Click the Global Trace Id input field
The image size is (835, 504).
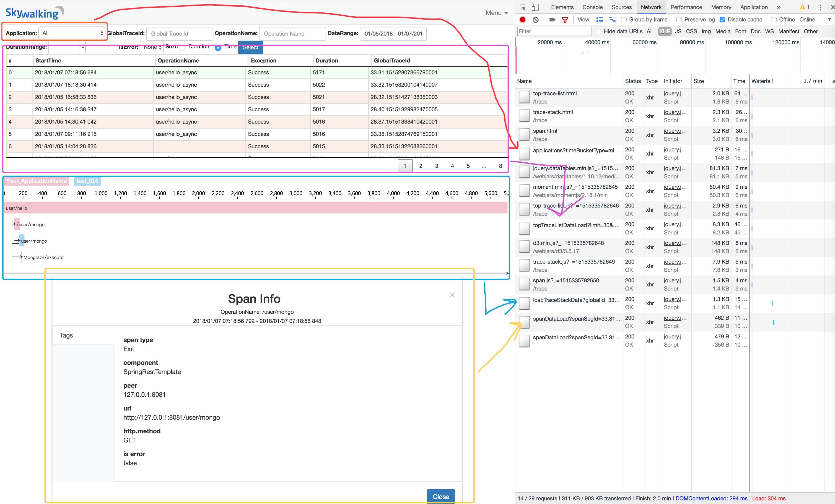[180, 34]
